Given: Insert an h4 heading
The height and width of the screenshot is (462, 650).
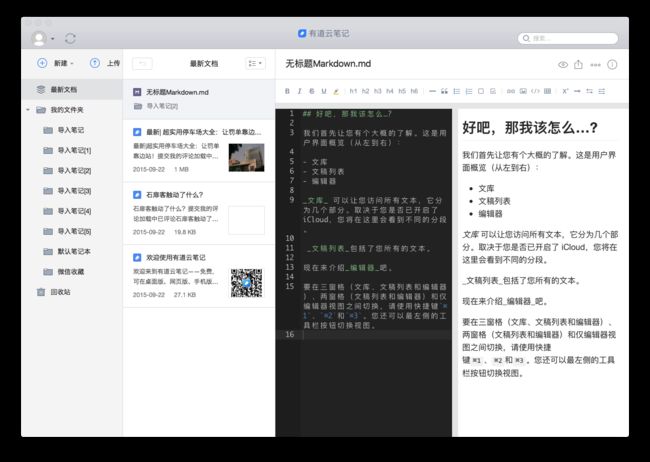Looking at the screenshot, I should click(x=390, y=91).
